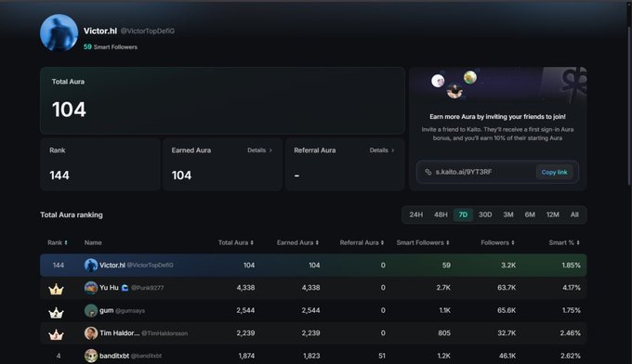
Task: Sort table by Followers column
Action: point(497,242)
